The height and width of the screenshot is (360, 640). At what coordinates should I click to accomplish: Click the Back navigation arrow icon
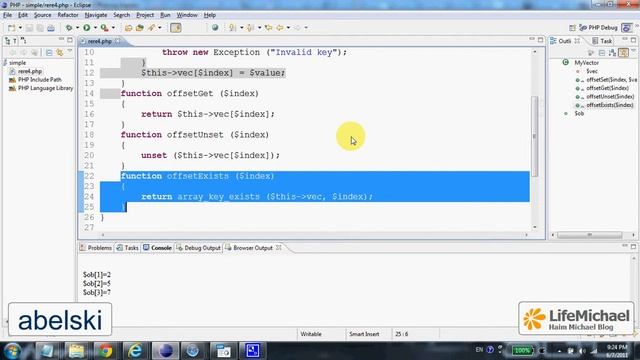280,28
